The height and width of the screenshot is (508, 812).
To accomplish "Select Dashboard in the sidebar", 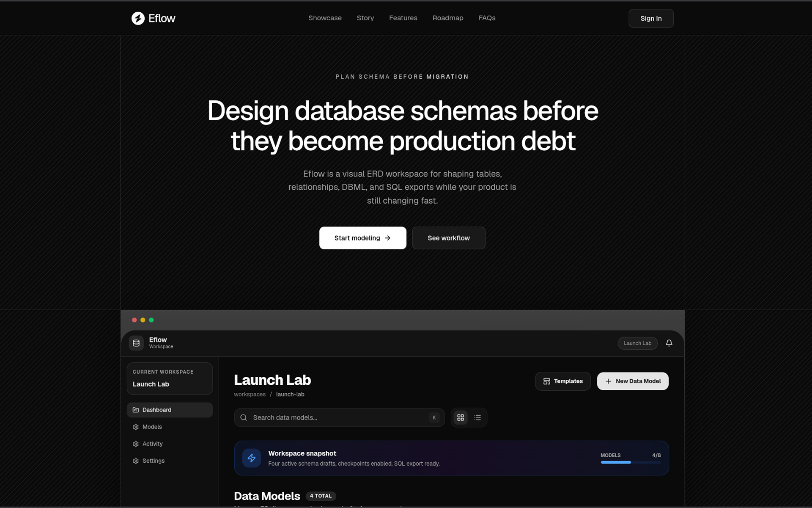I will (170, 410).
